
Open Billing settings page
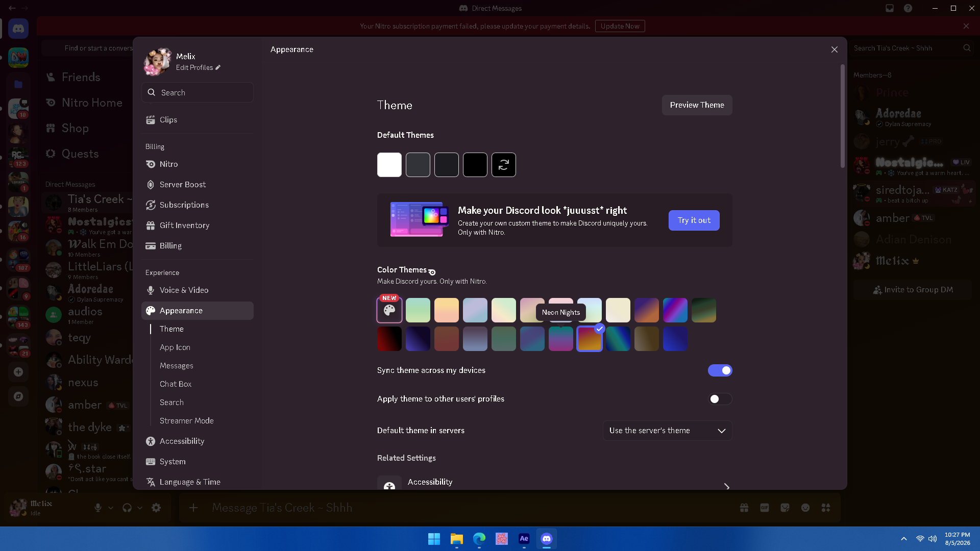197,246
